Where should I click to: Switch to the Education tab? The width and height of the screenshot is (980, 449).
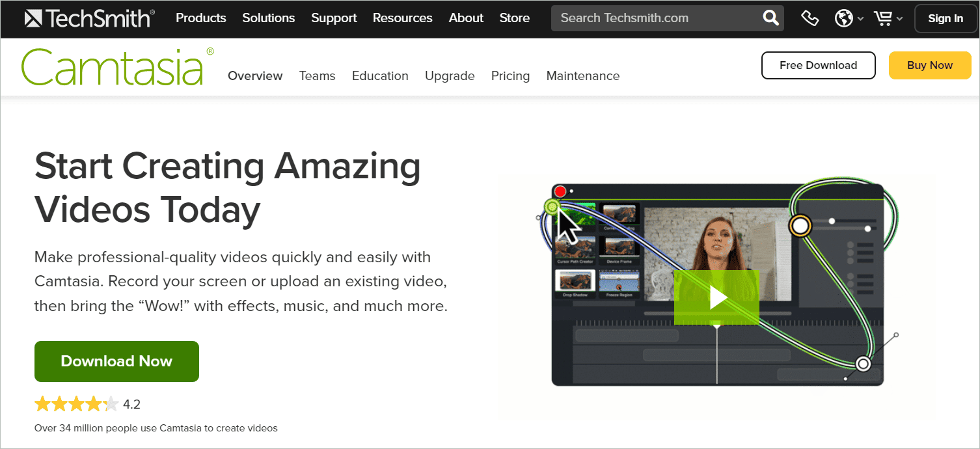click(x=380, y=75)
